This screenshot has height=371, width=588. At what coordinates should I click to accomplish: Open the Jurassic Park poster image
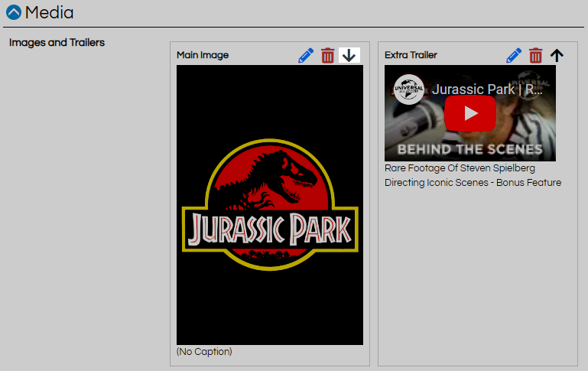270,205
